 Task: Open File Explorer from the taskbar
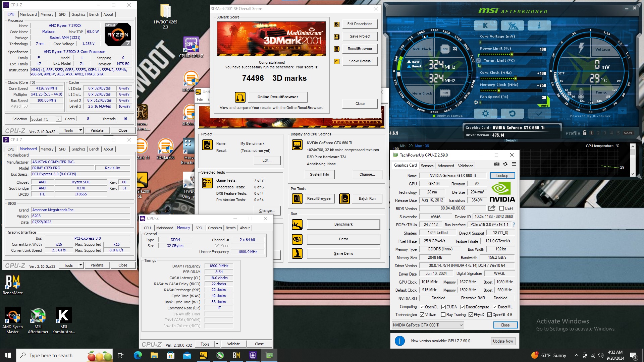[154, 355]
